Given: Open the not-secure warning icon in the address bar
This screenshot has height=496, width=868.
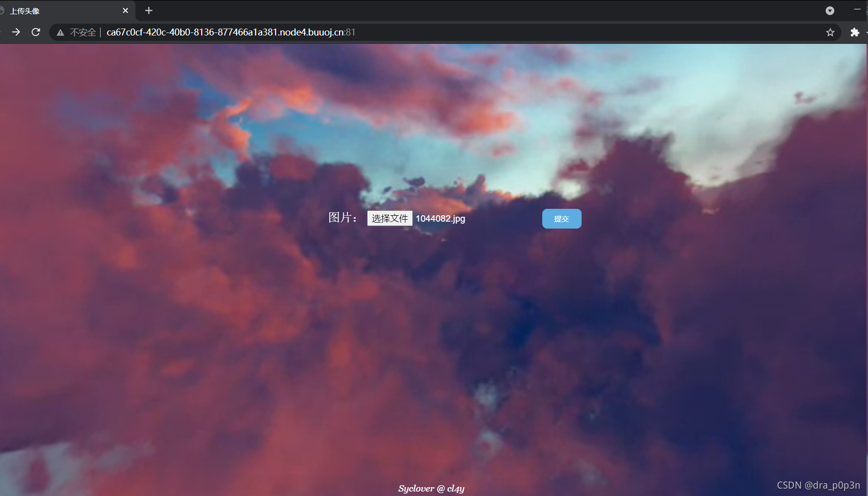Looking at the screenshot, I should point(61,33).
